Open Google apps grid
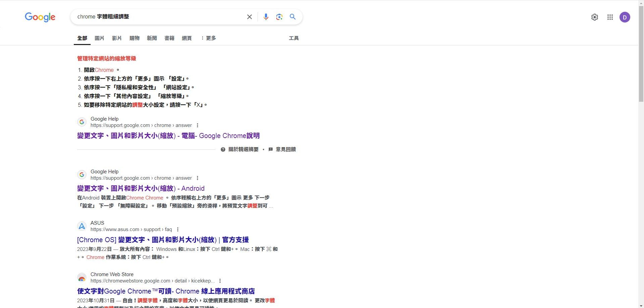Viewport: 644px width, 308px height. coord(610,17)
